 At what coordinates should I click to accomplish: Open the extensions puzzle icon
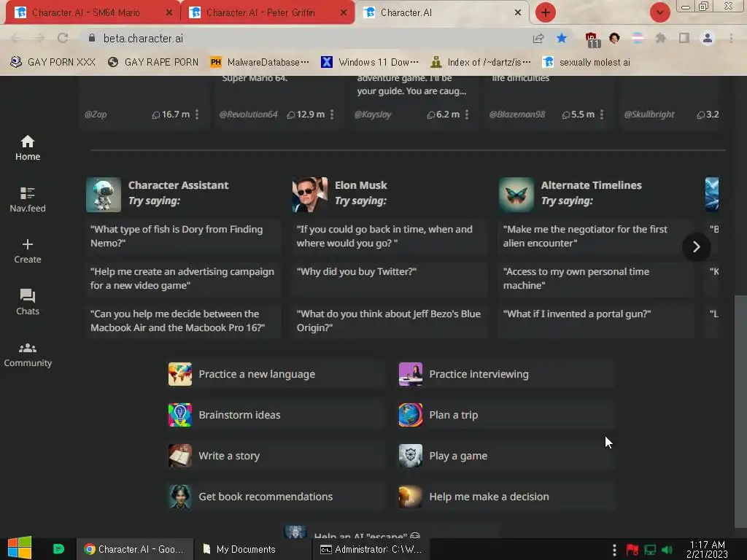coord(661,38)
